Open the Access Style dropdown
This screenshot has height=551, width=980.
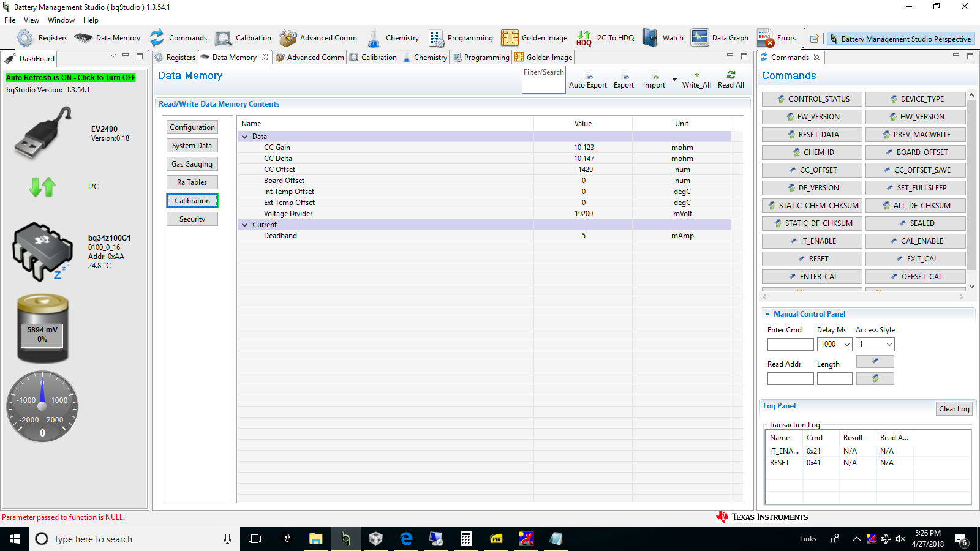pyautogui.click(x=889, y=344)
